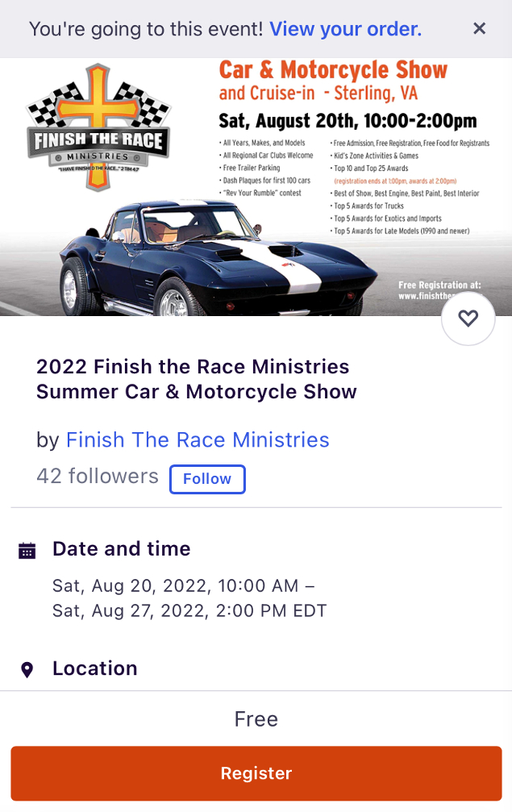Select the Date and time heading
The image size is (512, 812).
point(121,549)
